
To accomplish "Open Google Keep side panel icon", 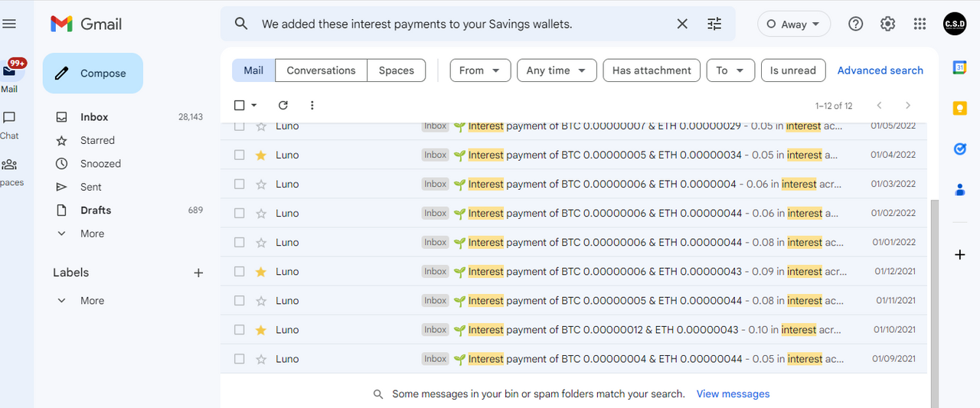I will pos(960,108).
